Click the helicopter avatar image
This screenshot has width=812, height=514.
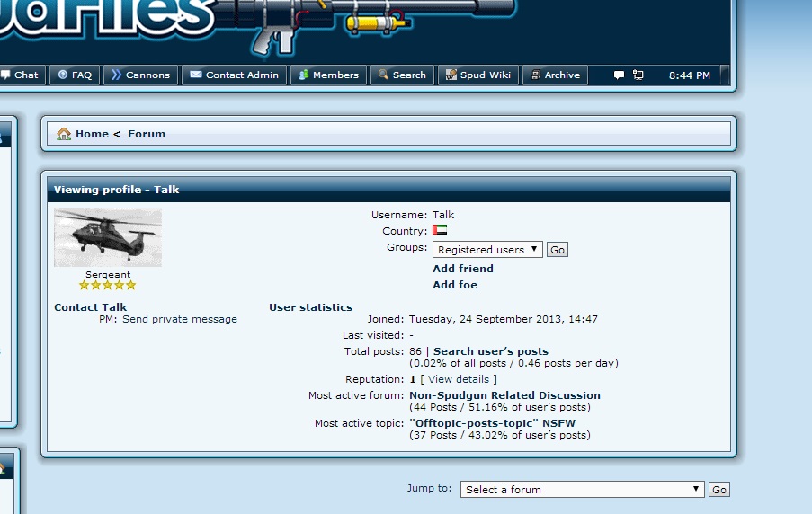point(108,238)
